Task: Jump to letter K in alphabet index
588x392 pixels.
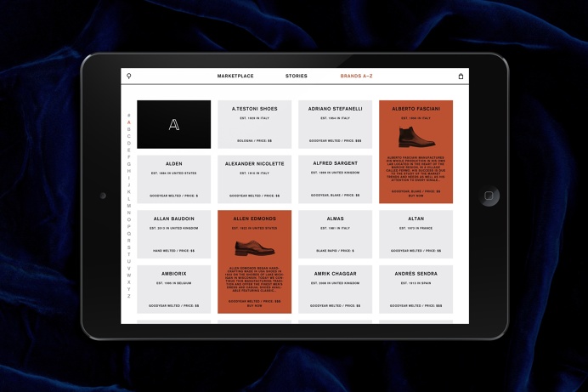Action: click(x=128, y=191)
